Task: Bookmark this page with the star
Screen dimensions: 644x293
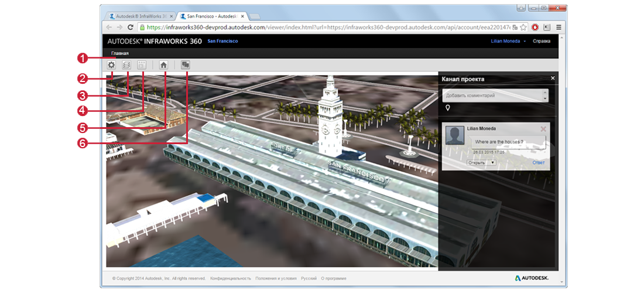Action: tap(523, 27)
